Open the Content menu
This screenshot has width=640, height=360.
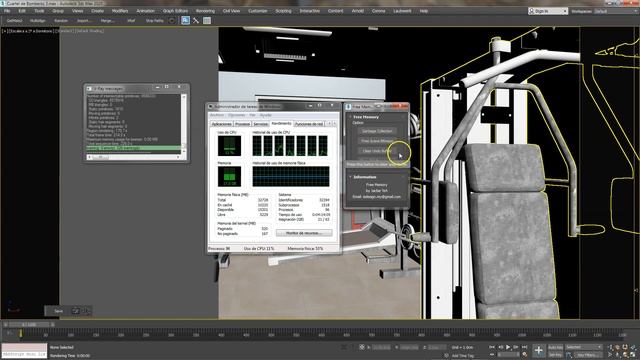[336, 11]
